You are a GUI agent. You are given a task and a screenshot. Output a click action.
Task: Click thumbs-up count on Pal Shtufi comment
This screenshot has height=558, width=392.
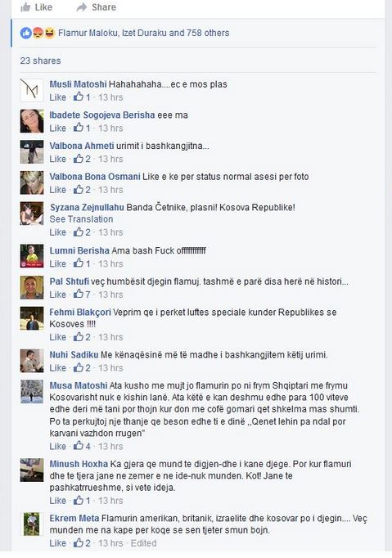coord(82,295)
